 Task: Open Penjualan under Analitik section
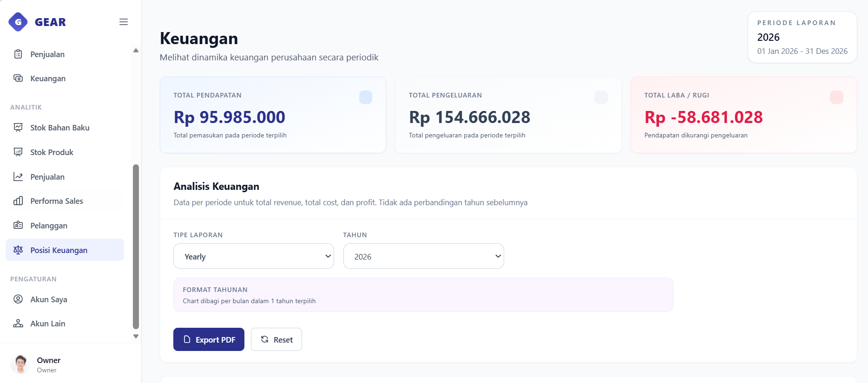[65, 177]
